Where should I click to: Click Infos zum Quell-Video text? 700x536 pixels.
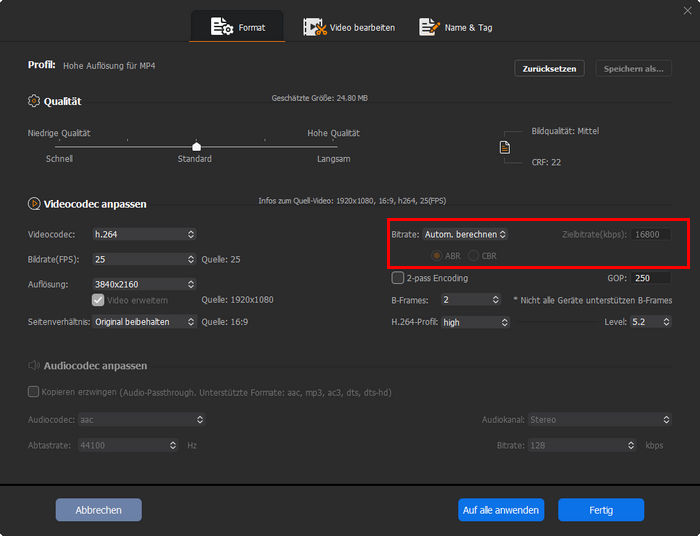click(352, 201)
